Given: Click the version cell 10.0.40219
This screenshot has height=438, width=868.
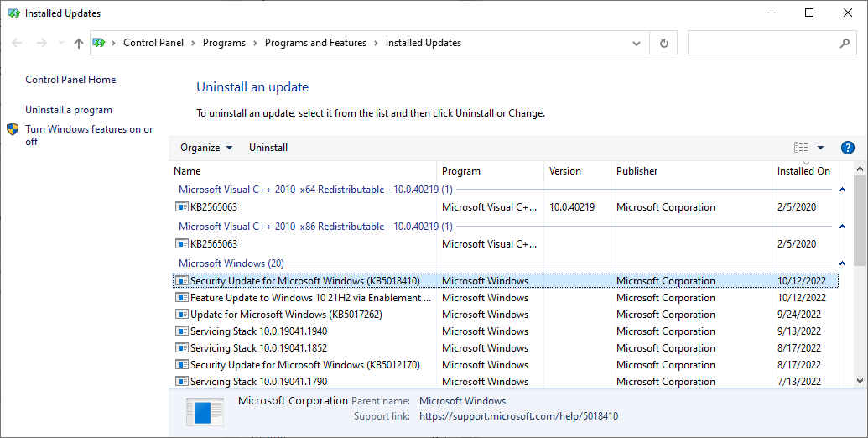Looking at the screenshot, I should point(572,207).
